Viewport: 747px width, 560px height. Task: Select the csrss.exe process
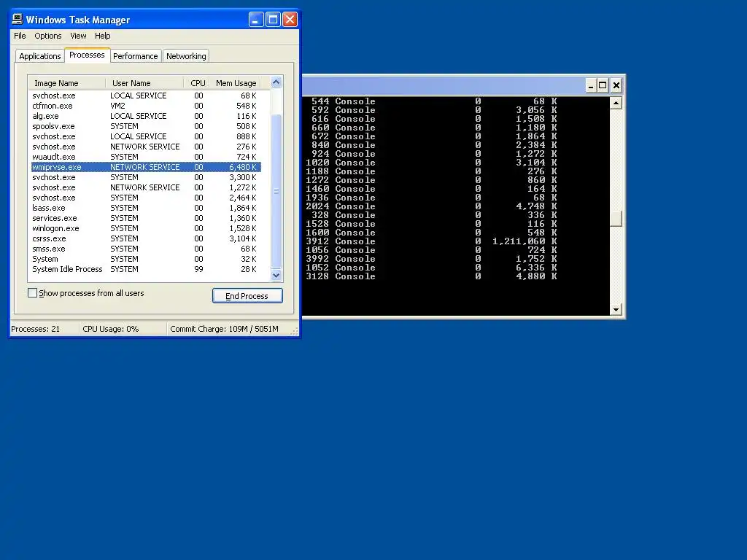click(x=146, y=238)
